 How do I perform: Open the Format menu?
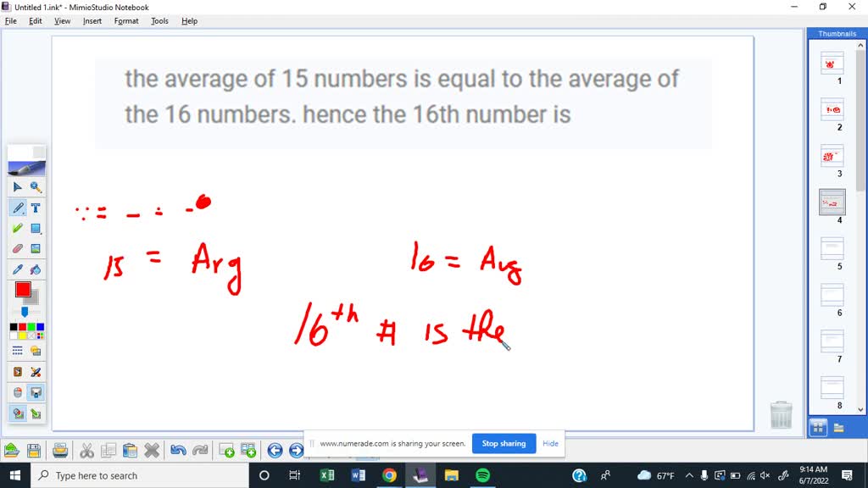(126, 20)
